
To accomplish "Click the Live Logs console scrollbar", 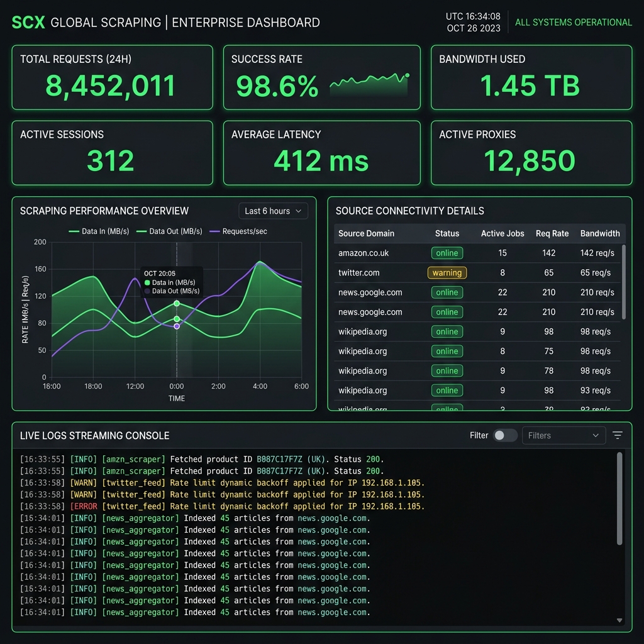I will click(x=619, y=499).
